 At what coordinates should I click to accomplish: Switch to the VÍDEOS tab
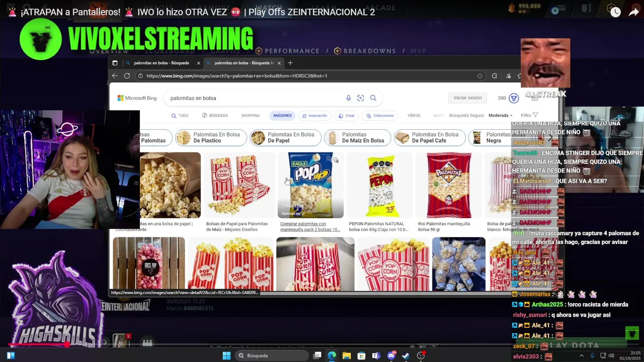coord(414,116)
